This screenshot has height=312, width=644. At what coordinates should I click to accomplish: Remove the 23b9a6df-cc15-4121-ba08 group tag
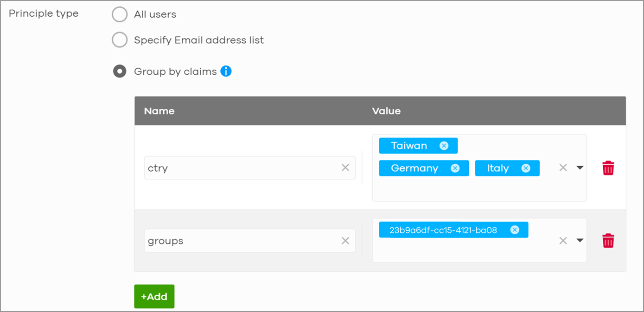click(x=514, y=230)
